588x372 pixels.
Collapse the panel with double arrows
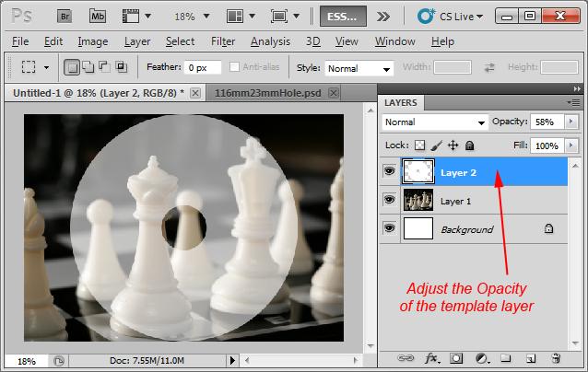click(577, 88)
